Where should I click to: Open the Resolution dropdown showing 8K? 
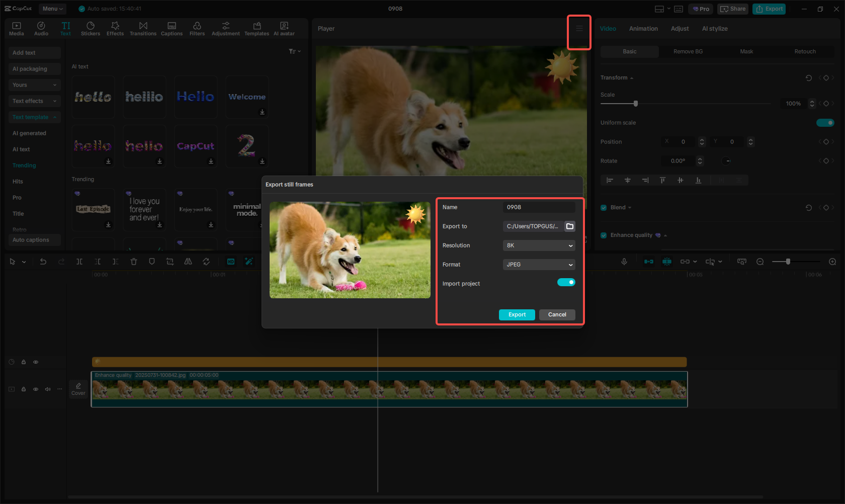tap(539, 245)
